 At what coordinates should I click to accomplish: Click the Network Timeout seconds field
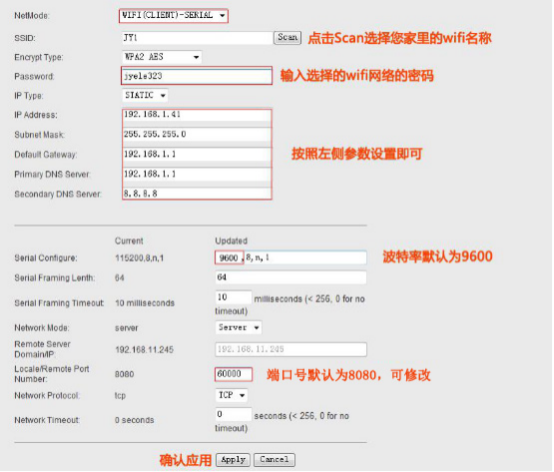(234, 414)
